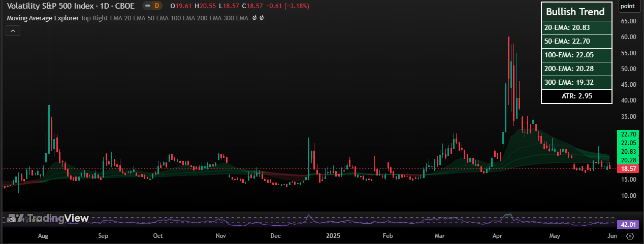Screen dimensions: 644x244
Task: Click the orange D delayed-data badge
Action: pos(157,6)
